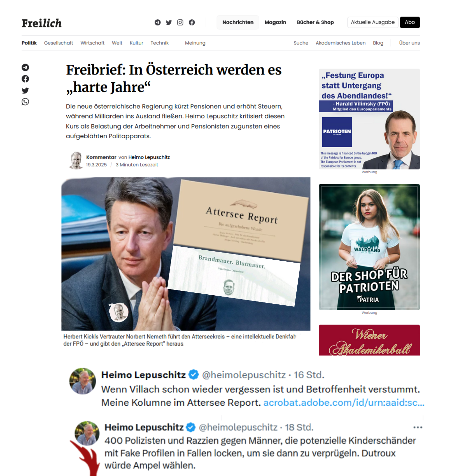Click the Aktuelle Ausgabe button
This screenshot has width=453, height=476.
coord(373,22)
